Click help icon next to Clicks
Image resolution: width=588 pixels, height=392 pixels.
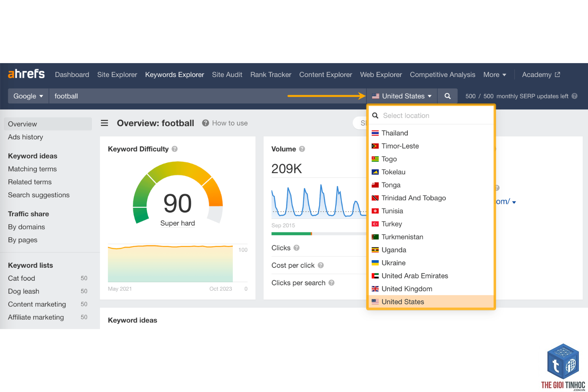pos(296,248)
